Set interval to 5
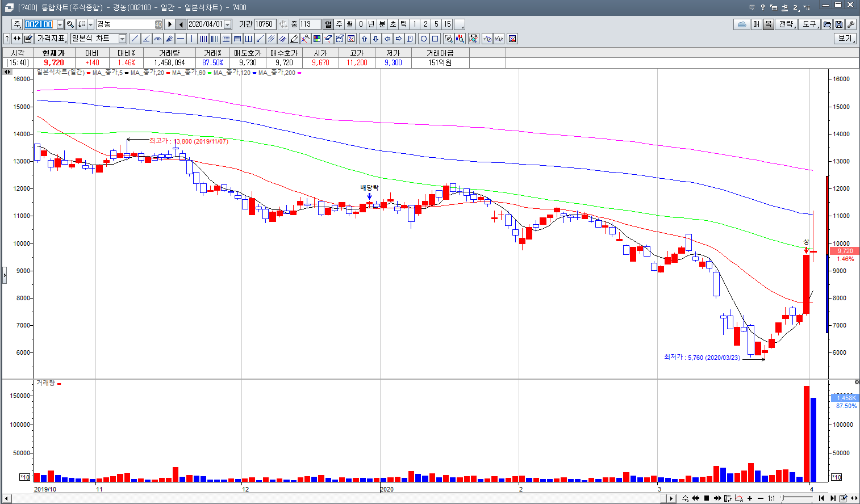Image resolution: width=860 pixels, height=504 pixels. [436, 24]
